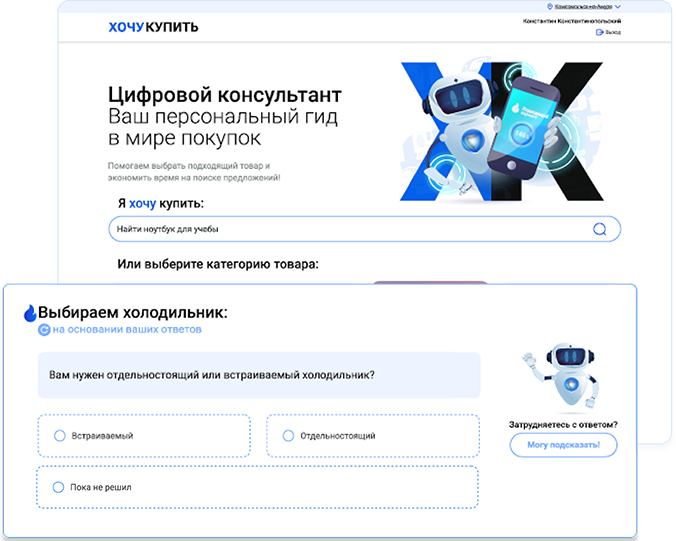Click the blue flame icon beside the heading
Image resolution: width=676 pixels, height=541 pixels.
(30, 313)
